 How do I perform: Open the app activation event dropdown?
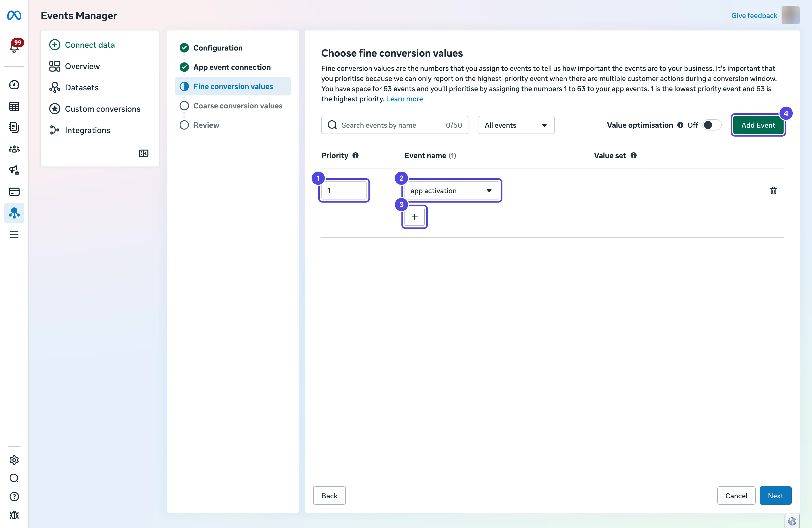(452, 190)
